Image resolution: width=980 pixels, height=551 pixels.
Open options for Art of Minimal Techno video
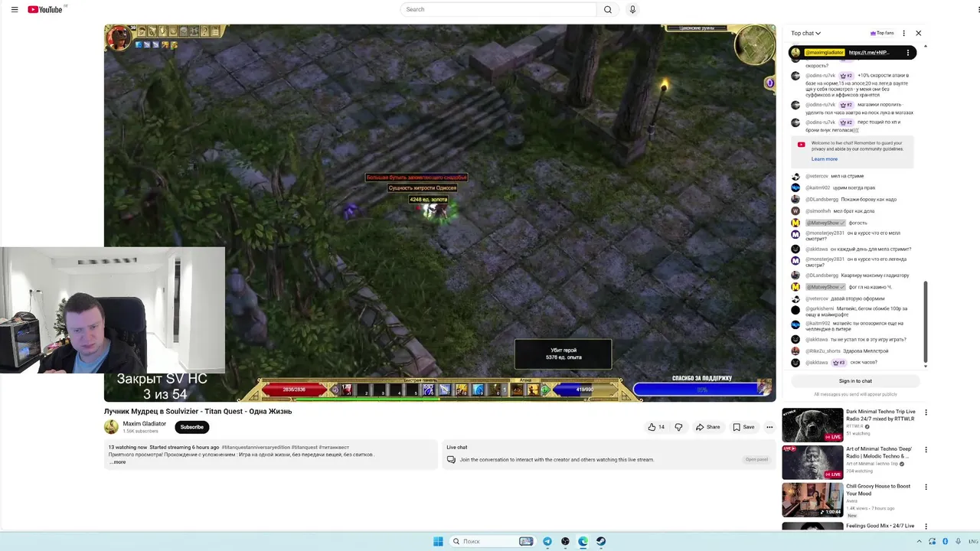coord(926,450)
